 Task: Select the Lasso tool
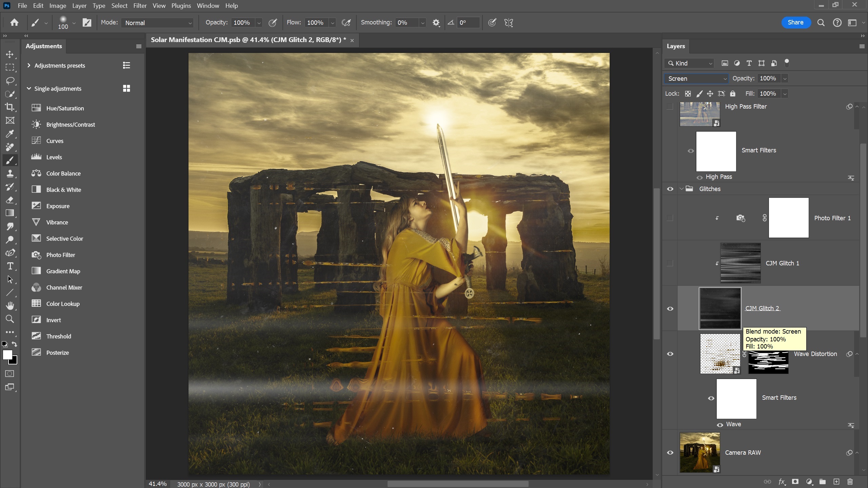[x=10, y=80]
